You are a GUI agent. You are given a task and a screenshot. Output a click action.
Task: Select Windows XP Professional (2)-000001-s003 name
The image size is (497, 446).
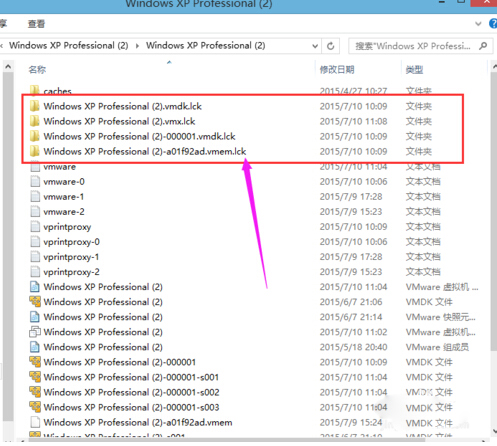click(x=132, y=407)
